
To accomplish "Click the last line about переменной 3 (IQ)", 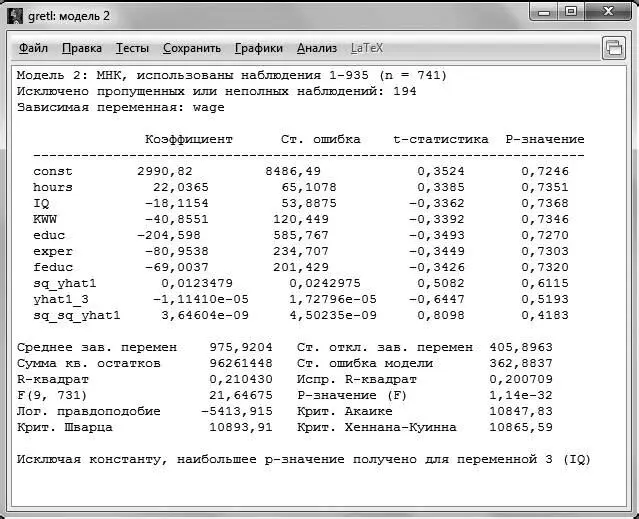I will [304, 460].
